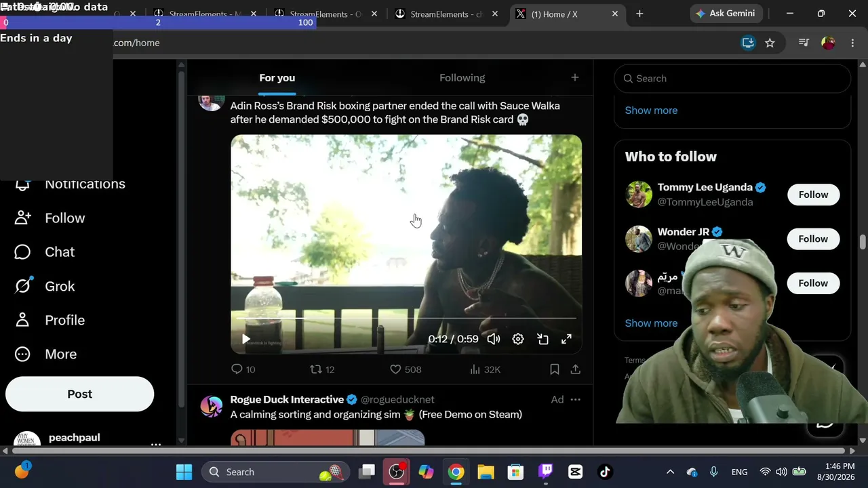Open Tommy Lee Uganda's profile picture
868x488 pixels.
coord(639,195)
